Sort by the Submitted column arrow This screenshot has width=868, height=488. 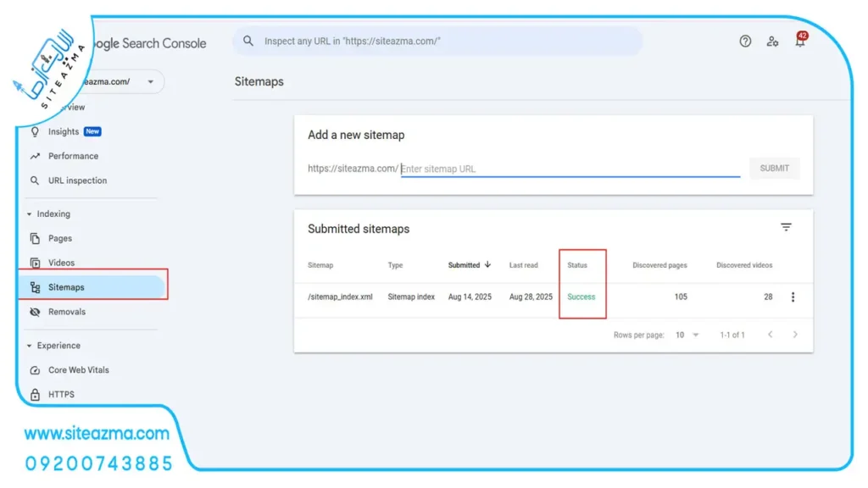coord(487,264)
